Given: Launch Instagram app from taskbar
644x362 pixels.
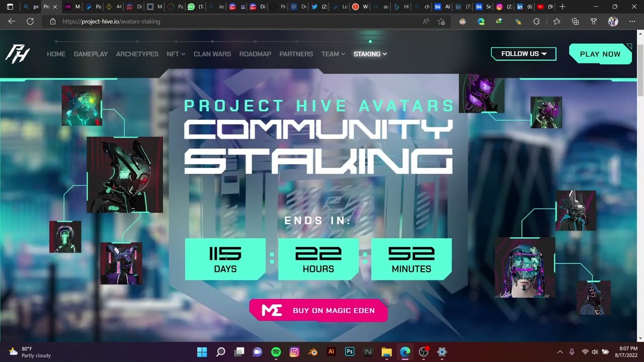Looking at the screenshot, I should (294, 352).
